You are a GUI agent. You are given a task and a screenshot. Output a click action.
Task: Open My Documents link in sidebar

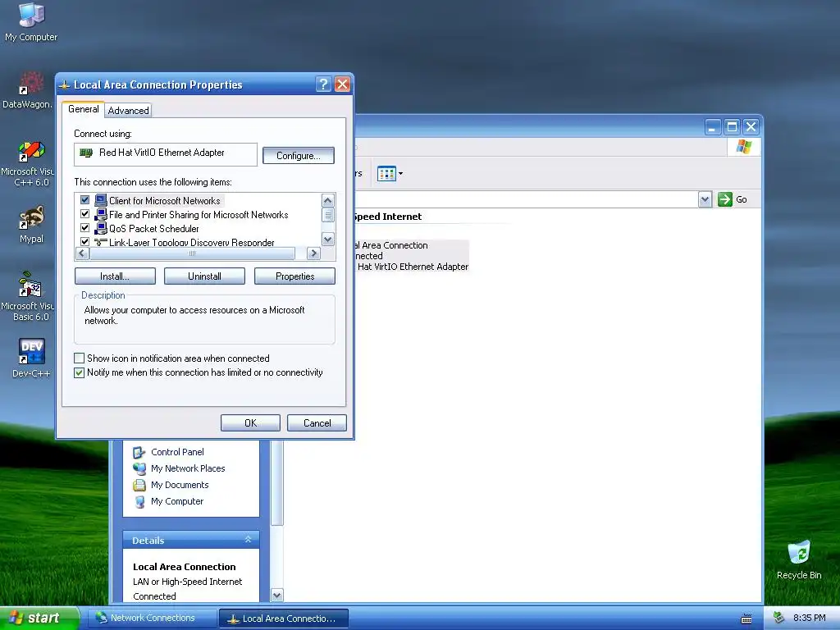tap(180, 486)
